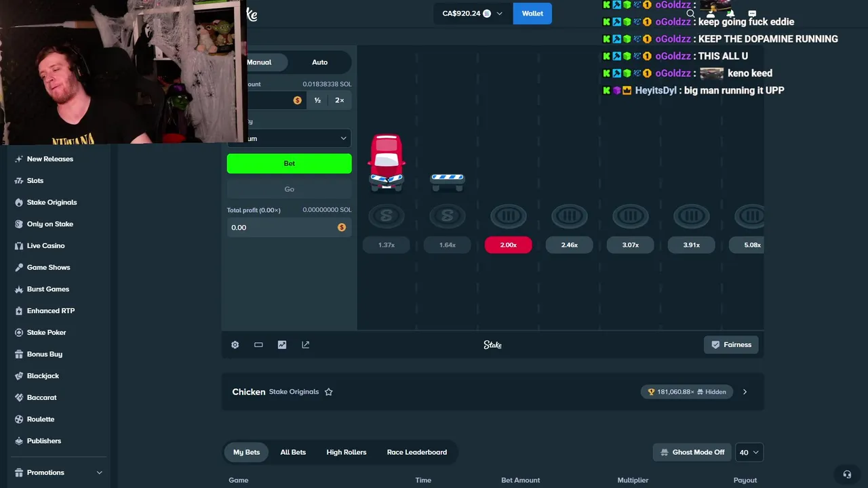
Task: Click the pop-out game icon
Action: click(305, 344)
